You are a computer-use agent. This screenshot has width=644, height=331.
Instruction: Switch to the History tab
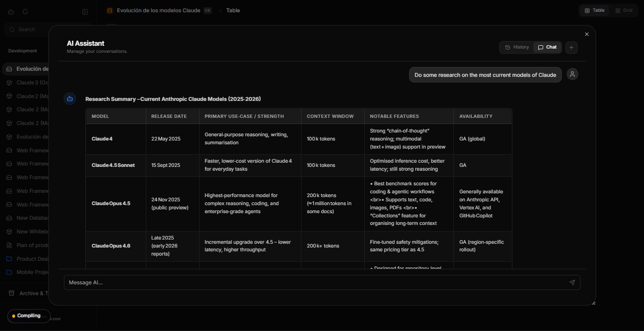(517, 47)
